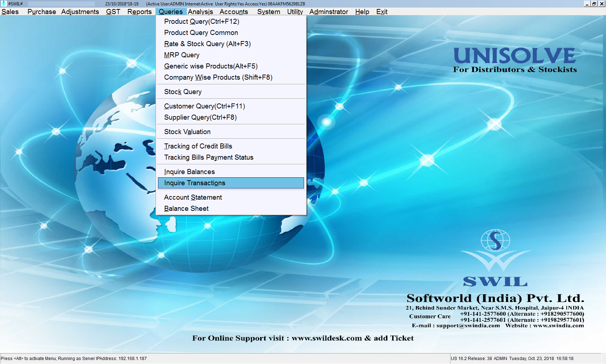Click phone number +91-141-2577600
The height and width of the screenshot is (364, 606).
point(483,314)
